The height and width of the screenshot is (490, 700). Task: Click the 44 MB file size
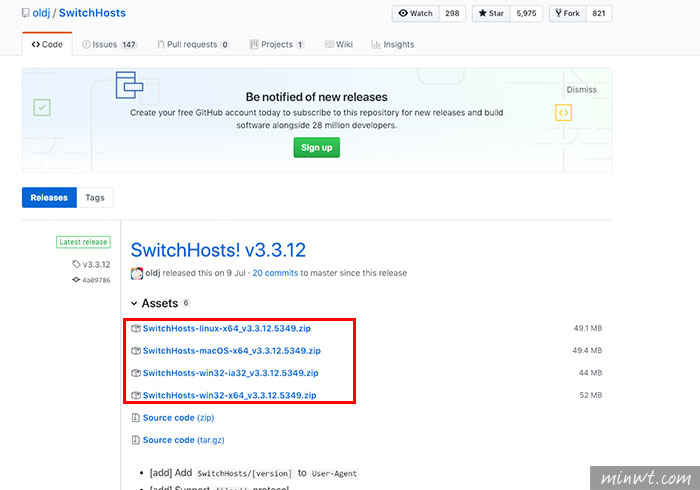pyautogui.click(x=591, y=373)
